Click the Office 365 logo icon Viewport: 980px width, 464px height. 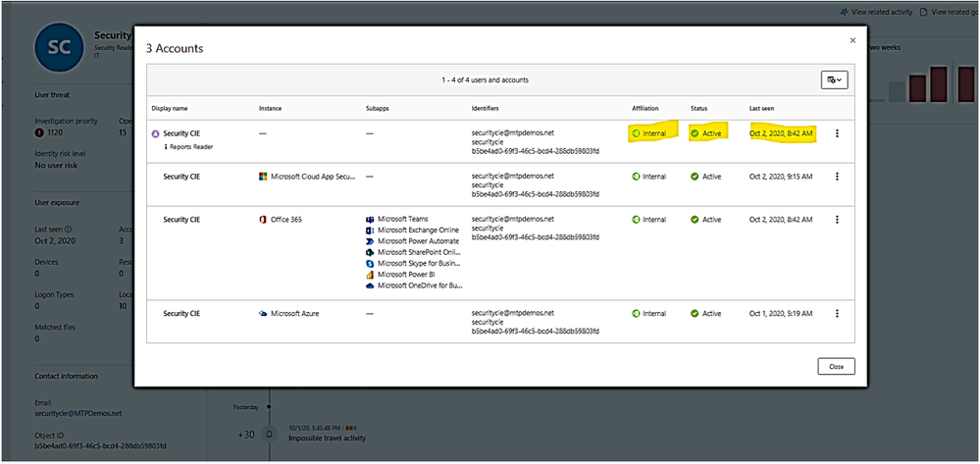(263, 220)
